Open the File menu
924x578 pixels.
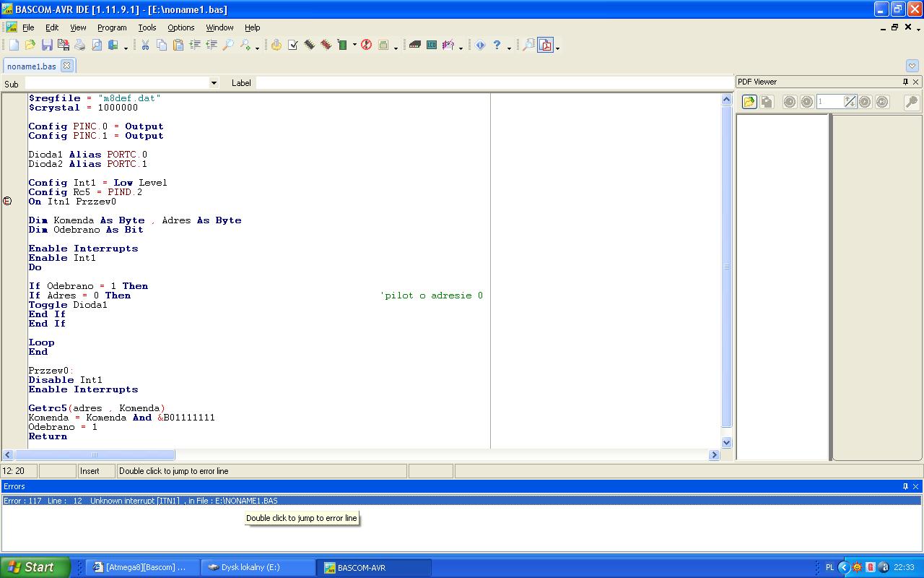click(x=28, y=27)
